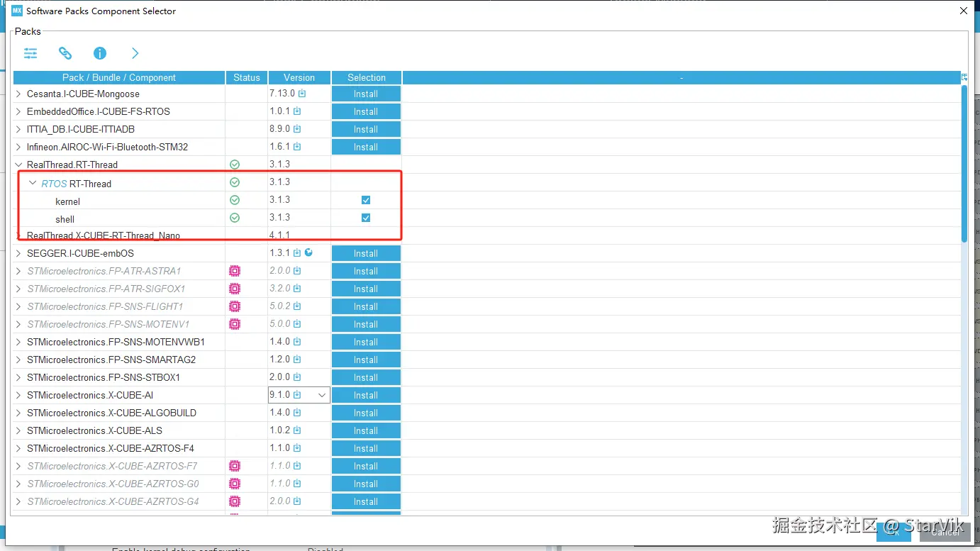The width and height of the screenshot is (980, 551).
Task: Install the STMicroelectronics.X-CUBE-AZRTOS-F4 pack
Action: point(366,448)
